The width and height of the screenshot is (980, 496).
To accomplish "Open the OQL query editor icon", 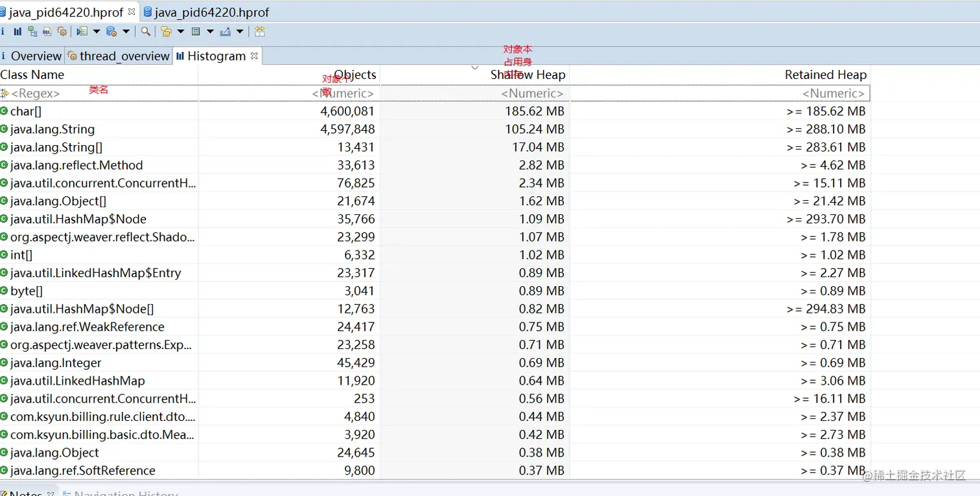I will 47,32.
